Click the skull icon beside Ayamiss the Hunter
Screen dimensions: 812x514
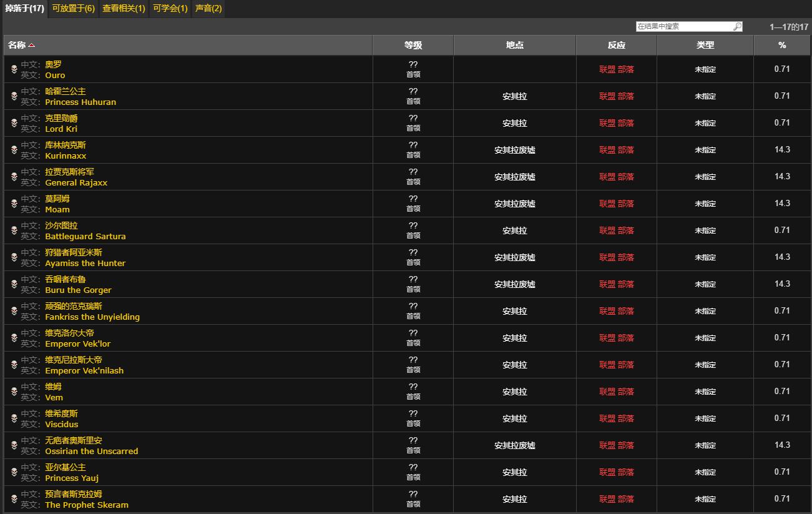14,257
